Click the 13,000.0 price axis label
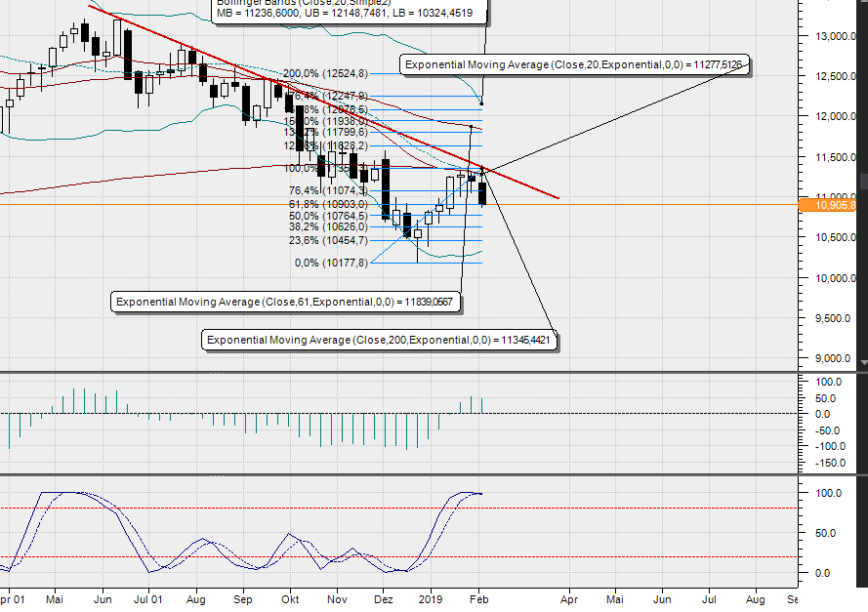Screen dimensions: 868x612 point(836,36)
